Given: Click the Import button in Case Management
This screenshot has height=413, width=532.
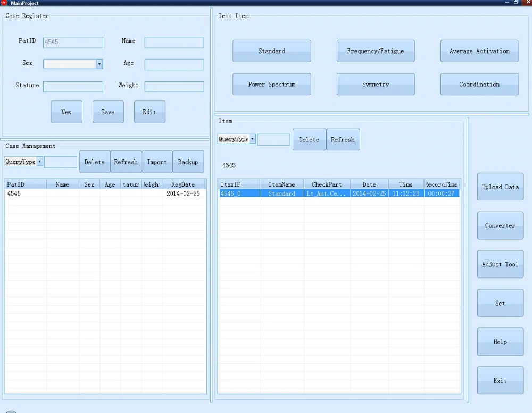Looking at the screenshot, I should 157,162.
